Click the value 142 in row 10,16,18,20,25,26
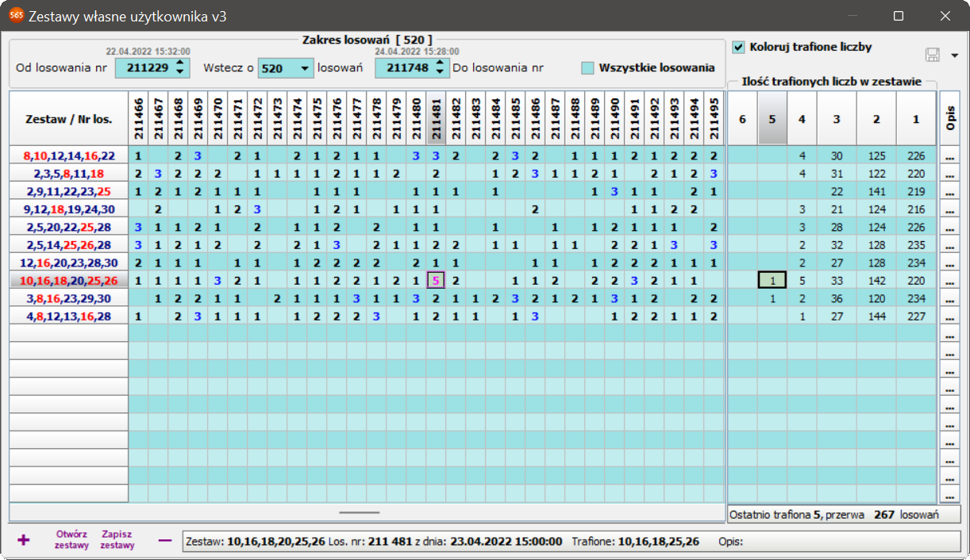 click(876, 280)
